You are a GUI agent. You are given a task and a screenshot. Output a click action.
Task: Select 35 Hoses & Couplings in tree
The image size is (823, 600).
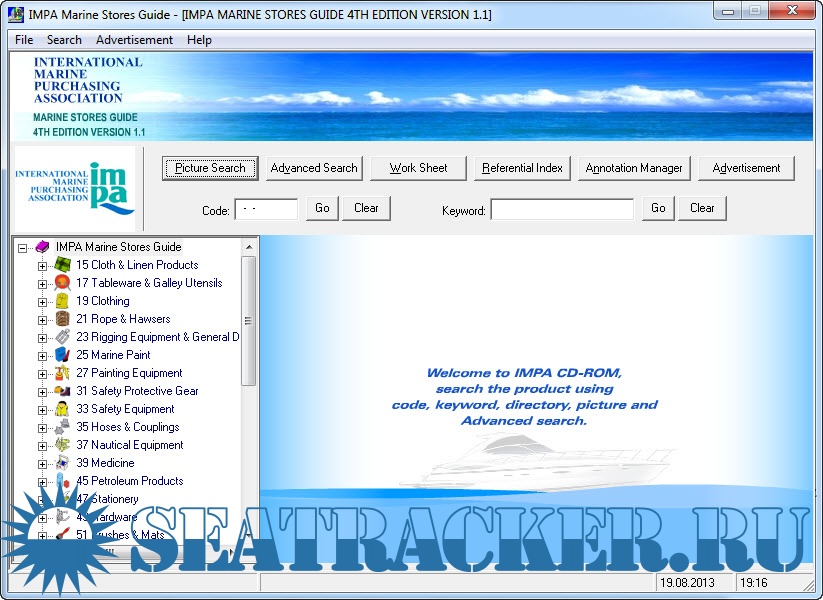pos(127,427)
